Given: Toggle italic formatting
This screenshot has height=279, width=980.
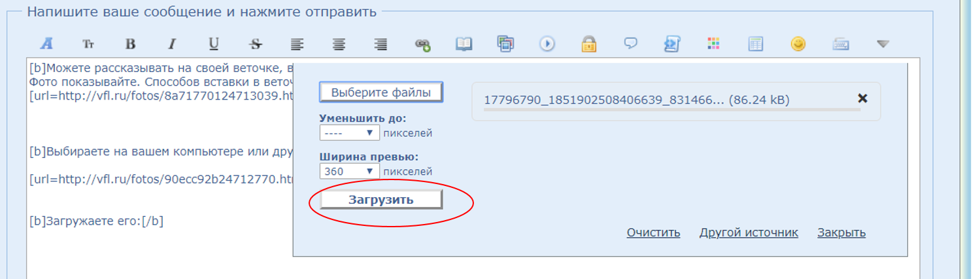Looking at the screenshot, I should tap(172, 44).
